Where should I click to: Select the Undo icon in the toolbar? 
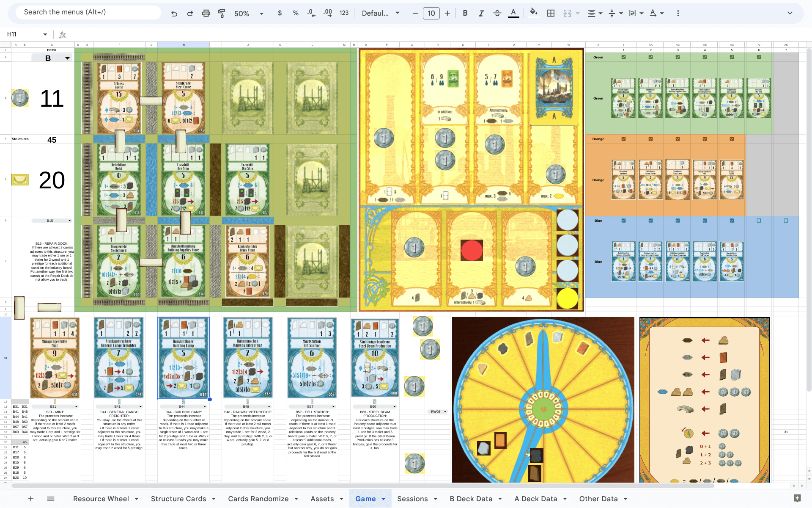(174, 13)
